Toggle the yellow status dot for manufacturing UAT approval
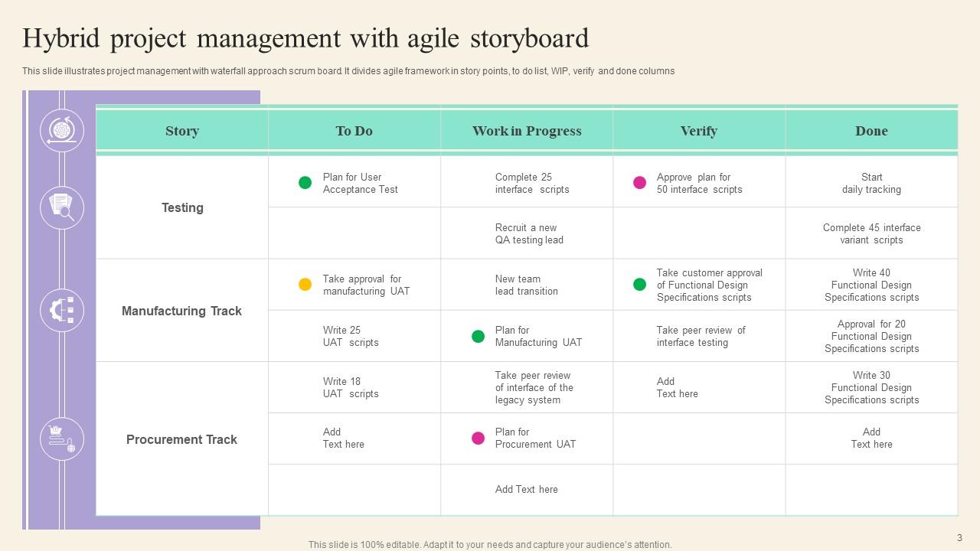 303,283
